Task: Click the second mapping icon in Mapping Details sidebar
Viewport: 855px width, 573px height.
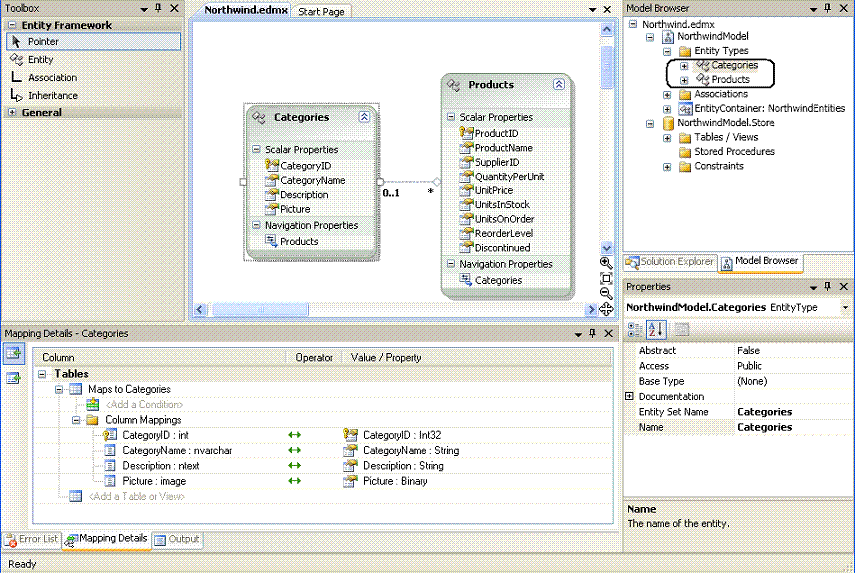Action: (x=14, y=377)
